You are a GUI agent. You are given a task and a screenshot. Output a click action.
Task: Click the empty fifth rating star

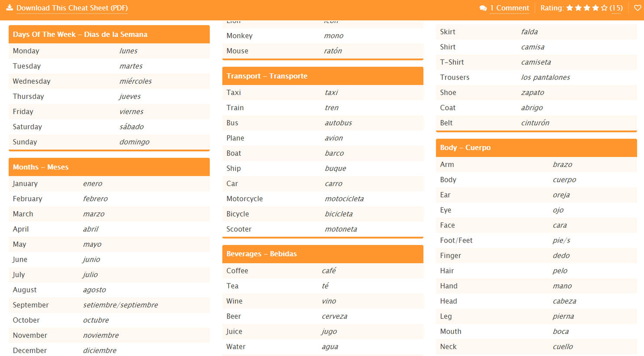pos(604,8)
